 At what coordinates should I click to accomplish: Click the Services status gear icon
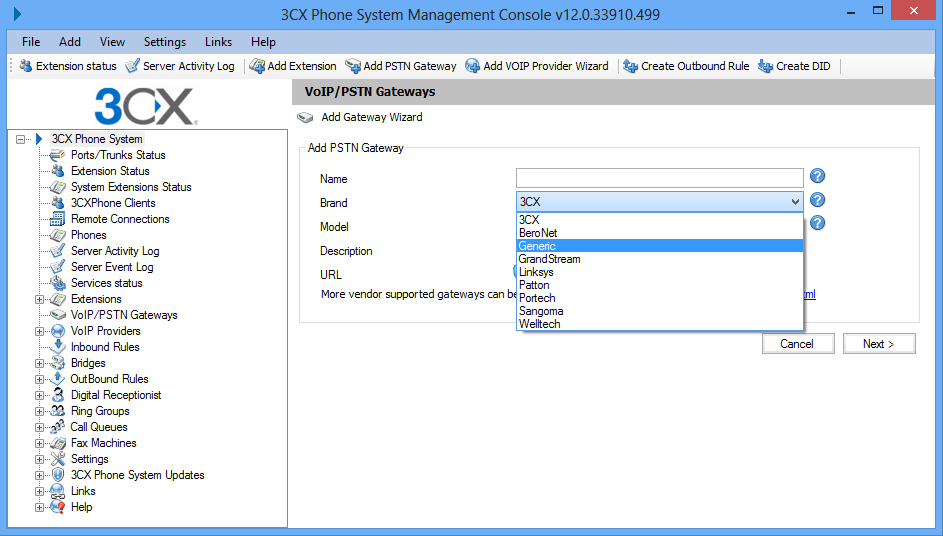click(58, 283)
